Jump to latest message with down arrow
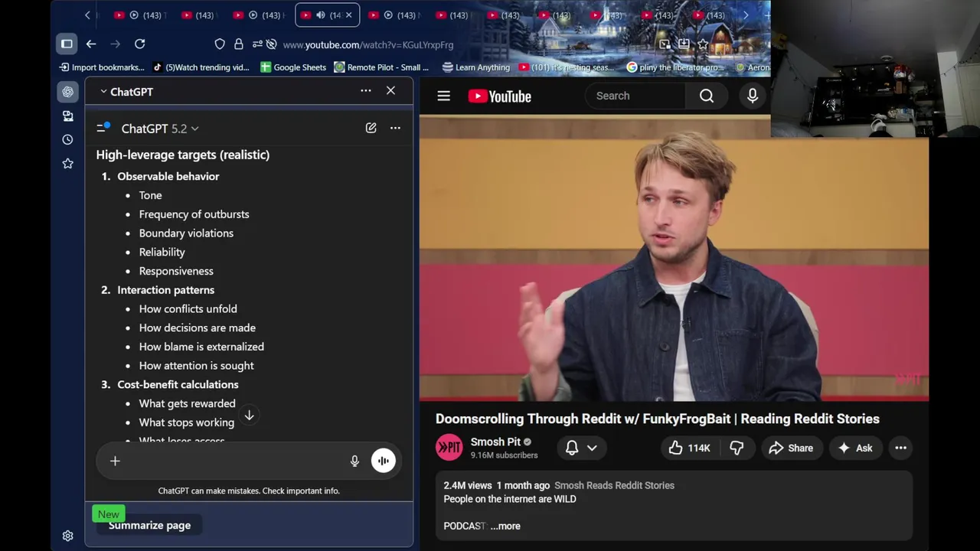Screen dimensions: 980x551 click(x=249, y=415)
